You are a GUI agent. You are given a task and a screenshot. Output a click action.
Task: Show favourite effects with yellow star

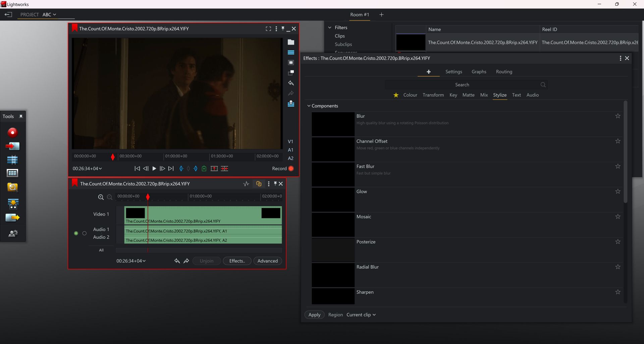click(x=396, y=95)
